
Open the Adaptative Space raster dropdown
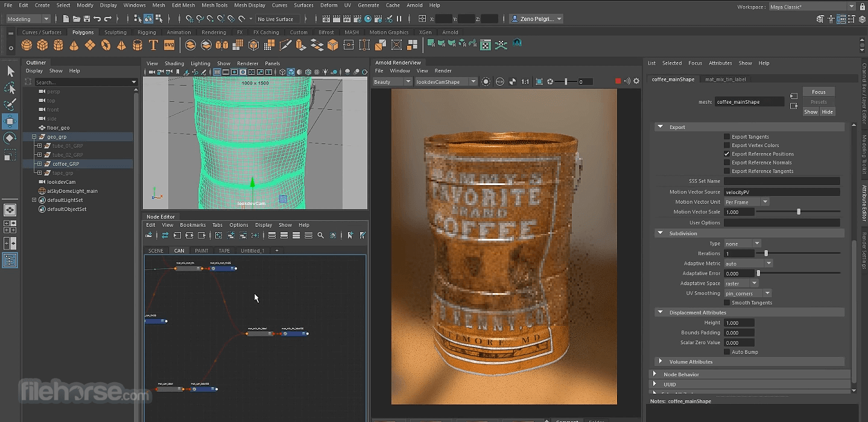click(741, 283)
